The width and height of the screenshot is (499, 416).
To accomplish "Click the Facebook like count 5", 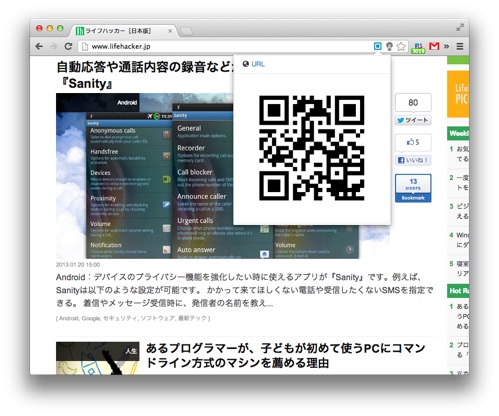I will pyautogui.click(x=413, y=142).
